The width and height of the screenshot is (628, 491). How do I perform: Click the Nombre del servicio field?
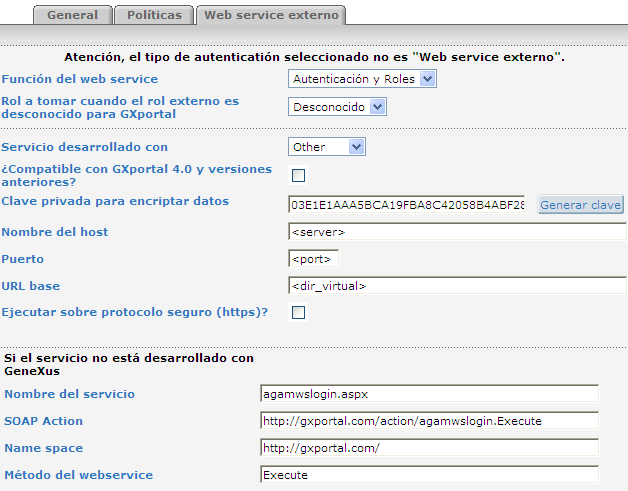(428, 394)
